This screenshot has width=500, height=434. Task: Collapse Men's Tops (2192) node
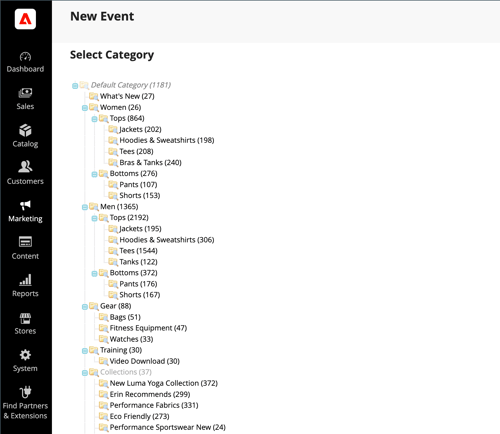click(x=94, y=218)
